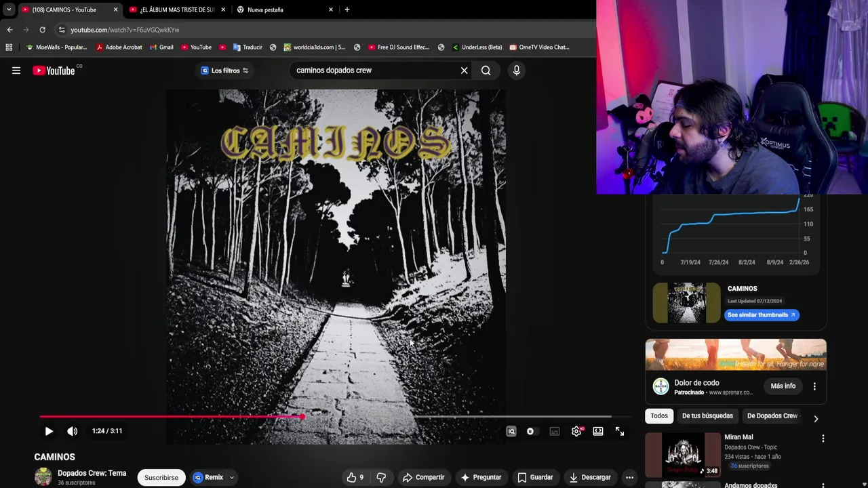Click the Remix button
868x488 pixels.
(x=208, y=477)
